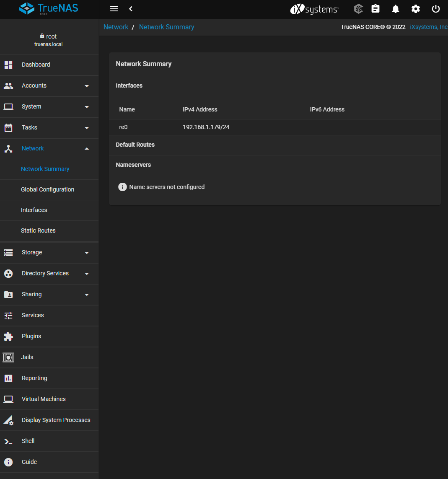The height and width of the screenshot is (479, 448).
Task: Click the Network hub icon
Action: tap(8, 149)
